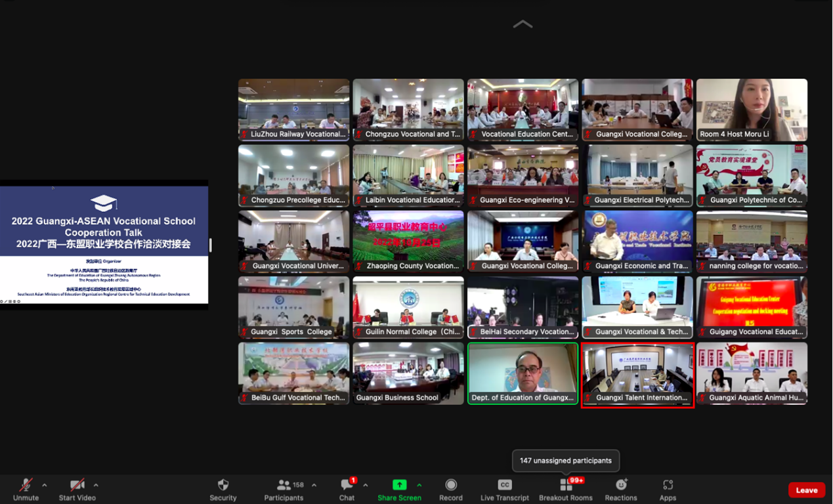Start recording with the Record button

point(451,489)
